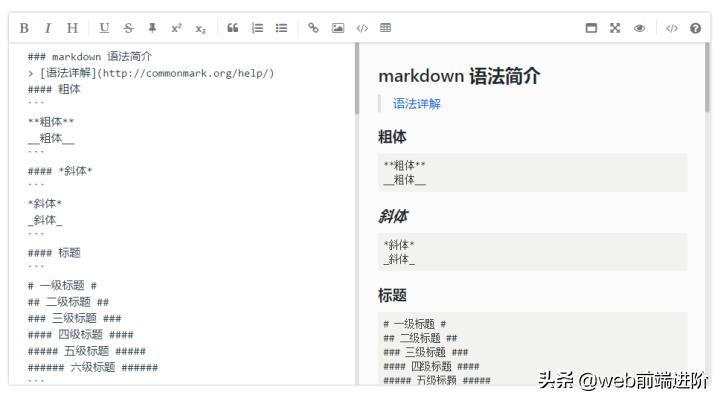Insert an image
The image size is (720, 401).
[338, 28]
